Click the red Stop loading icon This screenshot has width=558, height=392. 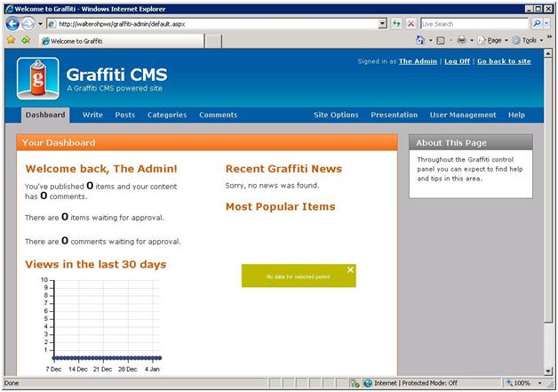pyautogui.click(x=411, y=24)
